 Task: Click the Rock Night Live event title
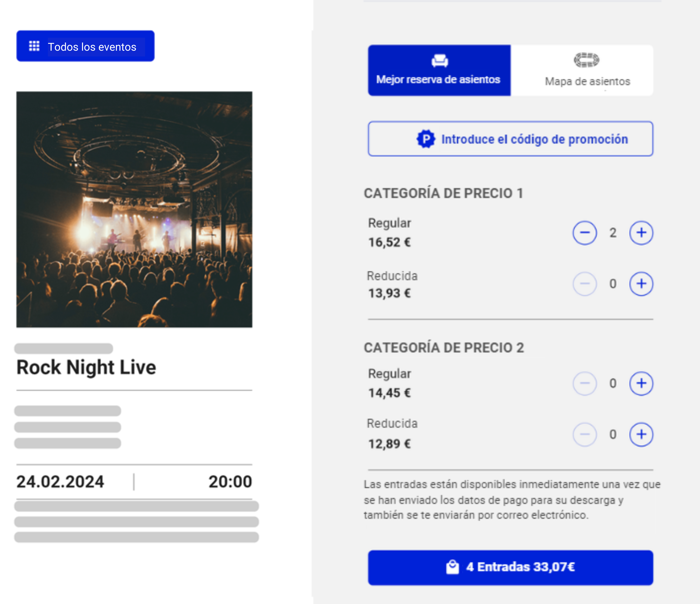coord(86,367)
